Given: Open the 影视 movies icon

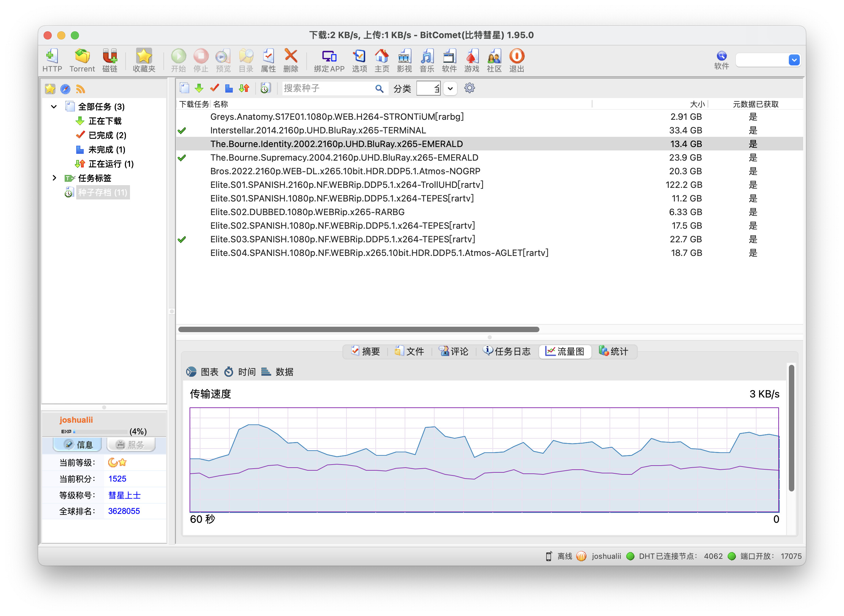Looking at the screenshot, I should [x=404, y=60].
